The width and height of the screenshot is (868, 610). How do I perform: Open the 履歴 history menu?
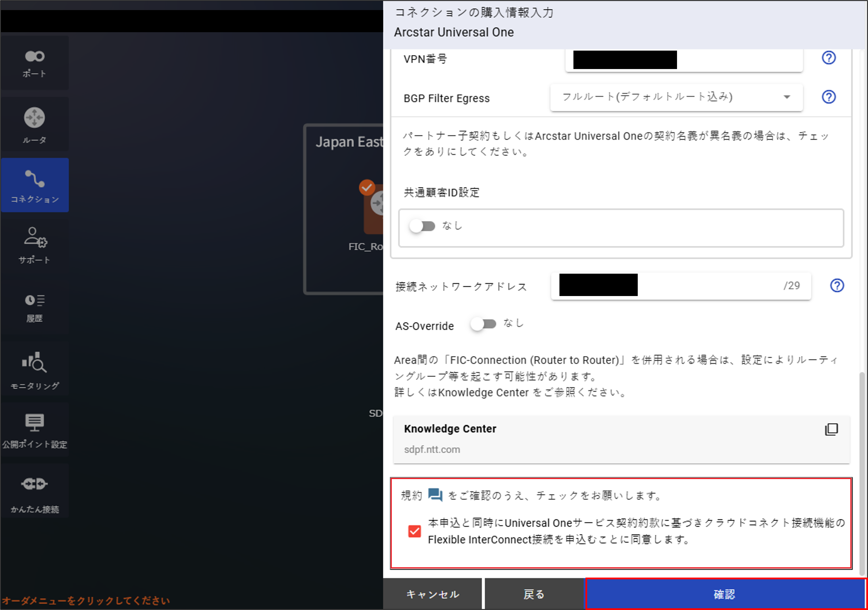(x=34, y=307)
